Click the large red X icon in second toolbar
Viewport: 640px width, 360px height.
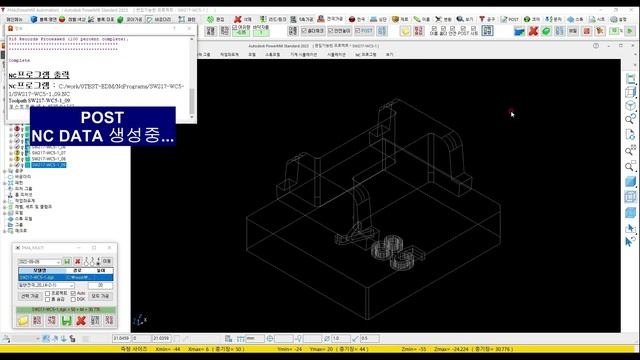533,31
